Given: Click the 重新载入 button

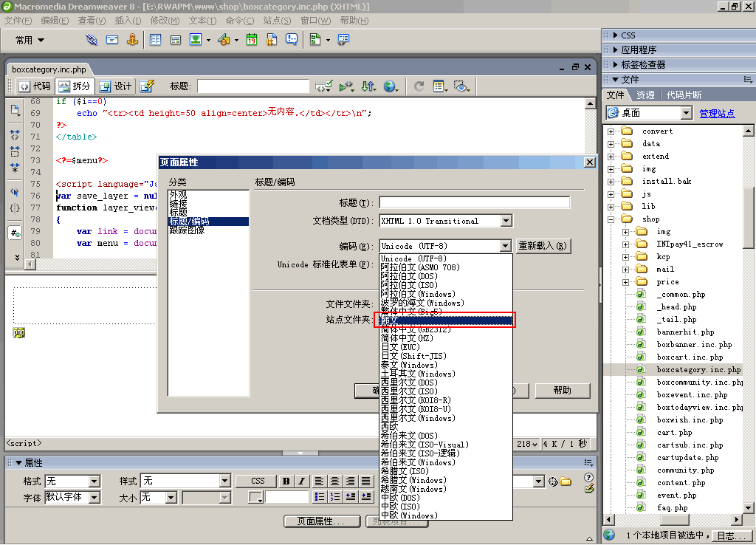Looking at the screenshot, I should (x=543, y=246).
